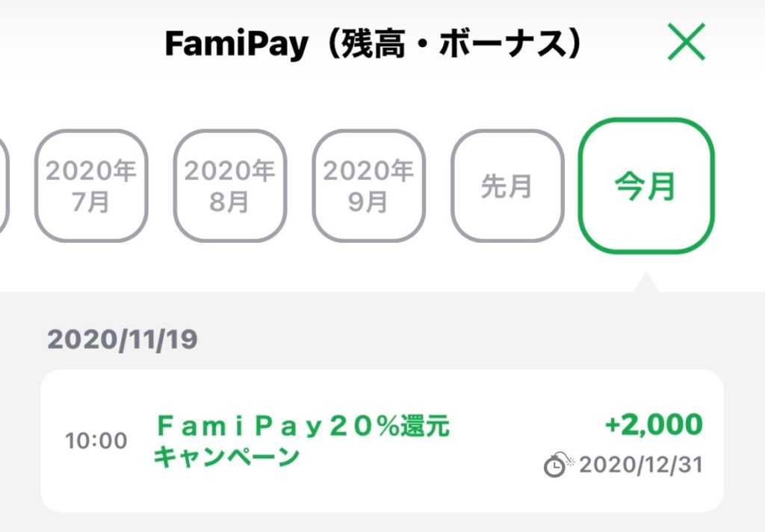Click the 10:00 transaction time
765x532 pixels.
(x=96, y=441)
